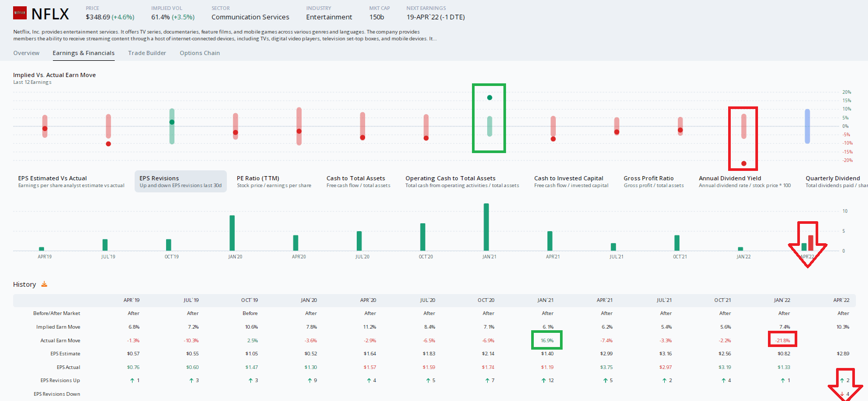Click the $2.89 EPS estimate for APR'22
The height and width of the screenshot is (401, 868).
(x=843, y=354)
